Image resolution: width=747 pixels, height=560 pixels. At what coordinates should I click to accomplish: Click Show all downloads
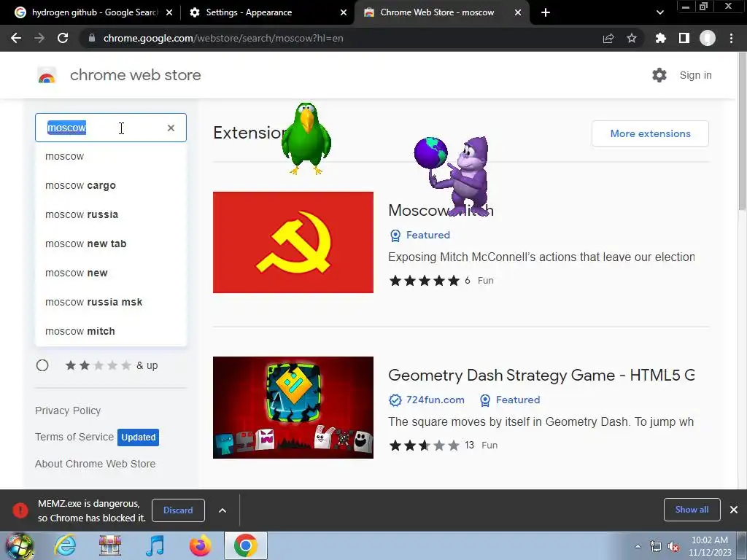692,510
